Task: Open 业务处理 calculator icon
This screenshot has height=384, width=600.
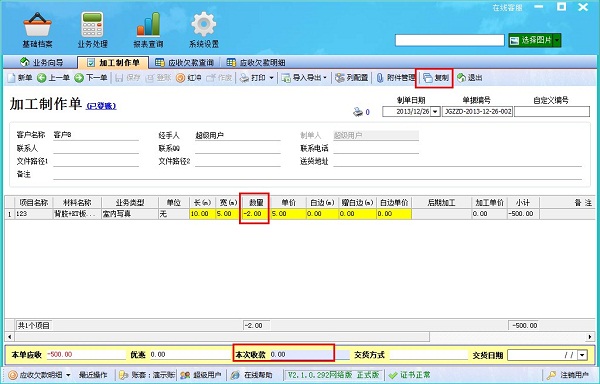Action: click(x=92, y=30)
